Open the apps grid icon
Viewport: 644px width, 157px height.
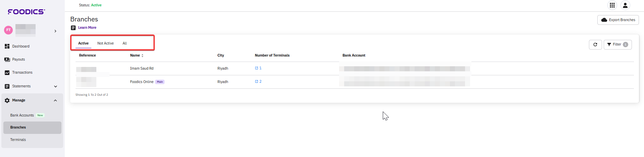click(x=612, y=5)
